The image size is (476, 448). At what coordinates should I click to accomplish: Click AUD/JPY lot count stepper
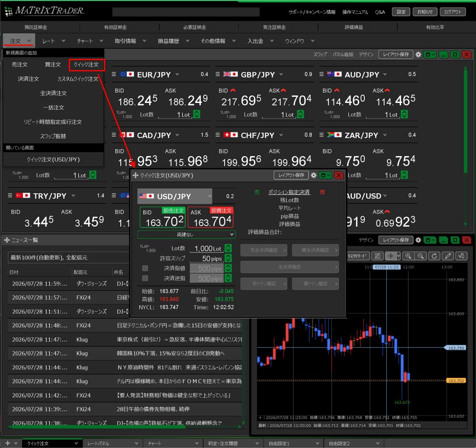click(404, 114)
